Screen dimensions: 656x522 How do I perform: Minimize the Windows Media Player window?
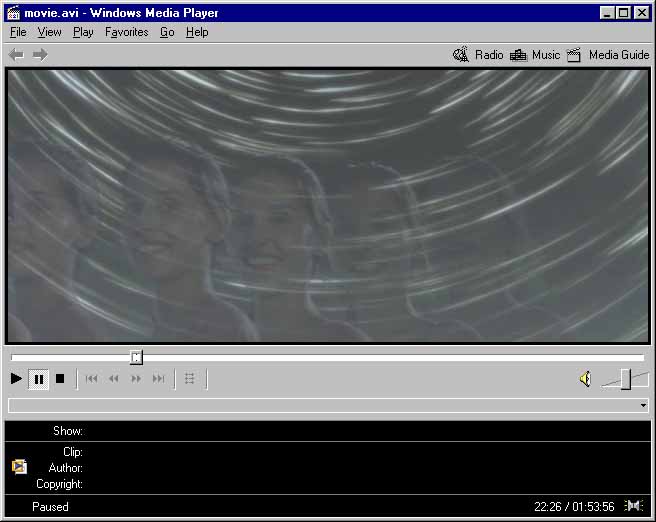606,13
